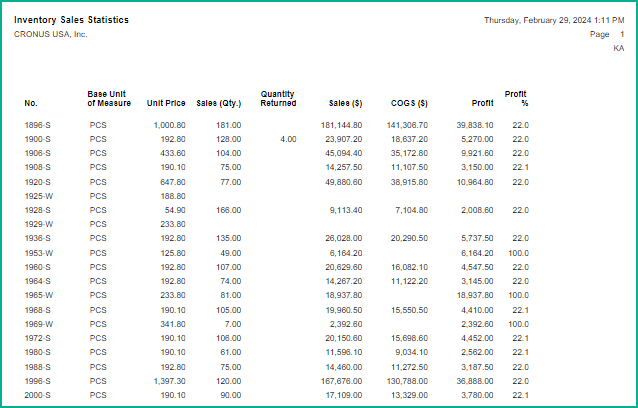
Task: Select item number 1908-S
Action: click(37, 168)
